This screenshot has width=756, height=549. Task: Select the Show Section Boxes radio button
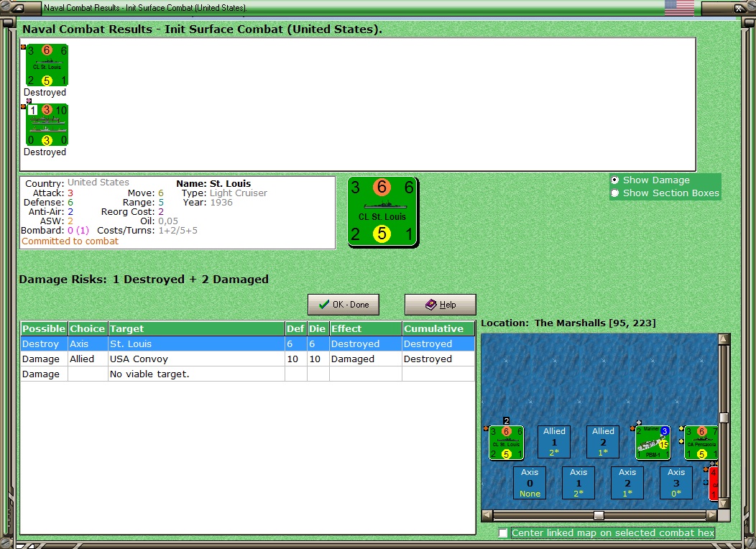[x=614, y=193]
